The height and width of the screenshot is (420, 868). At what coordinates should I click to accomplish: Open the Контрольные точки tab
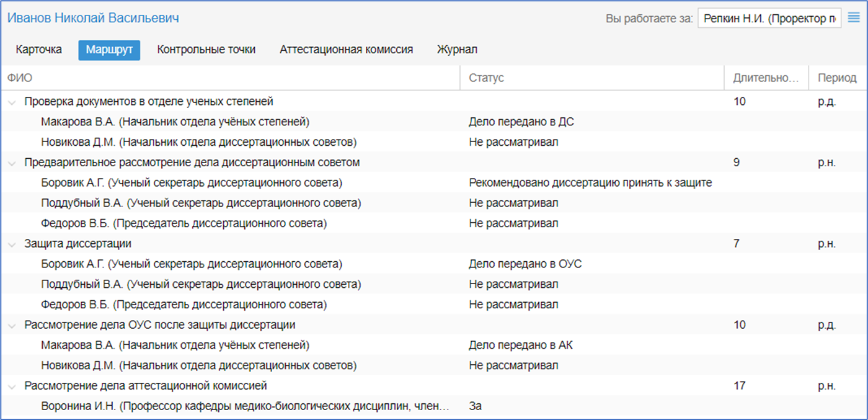pyautogui.click(x=206, y=50)
